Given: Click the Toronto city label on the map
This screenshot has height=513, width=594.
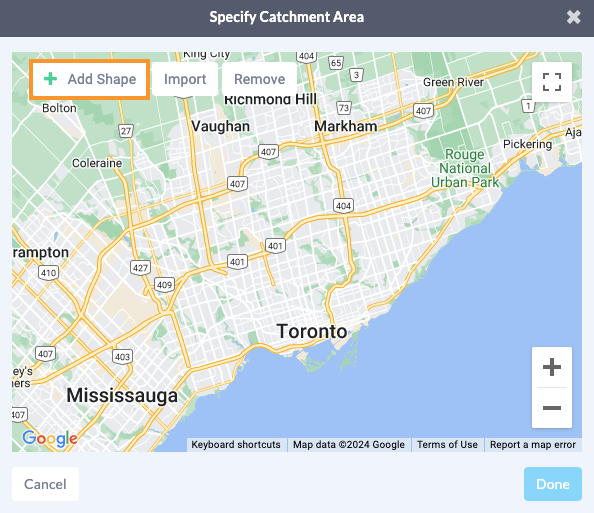Looking at the screenshot, I should [311, 332].
